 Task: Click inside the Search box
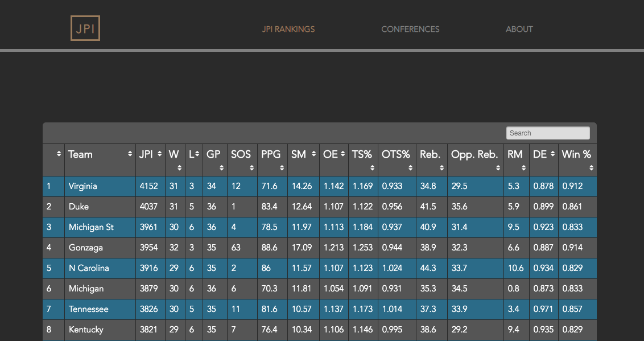click(x=547, y=133)
